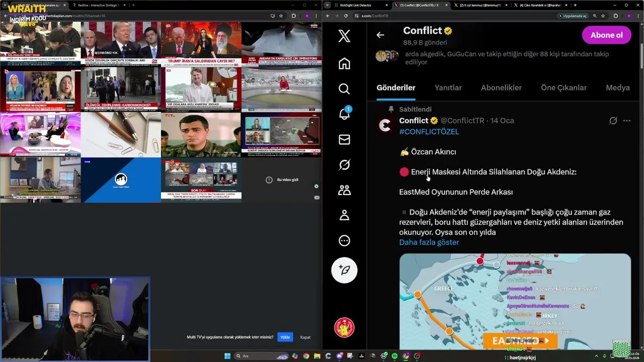Viewport: 644px width, 362px height.
Task: Select the Bu video gizli tile
Action: [282, 179]
